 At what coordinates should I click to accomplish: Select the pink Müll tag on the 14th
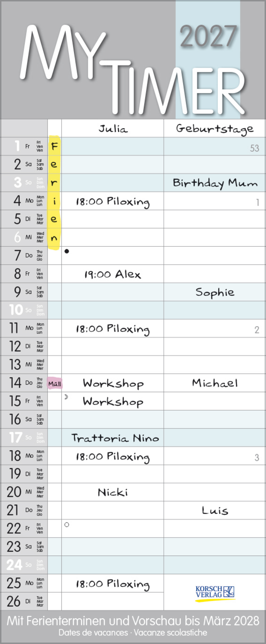[55, 384]
